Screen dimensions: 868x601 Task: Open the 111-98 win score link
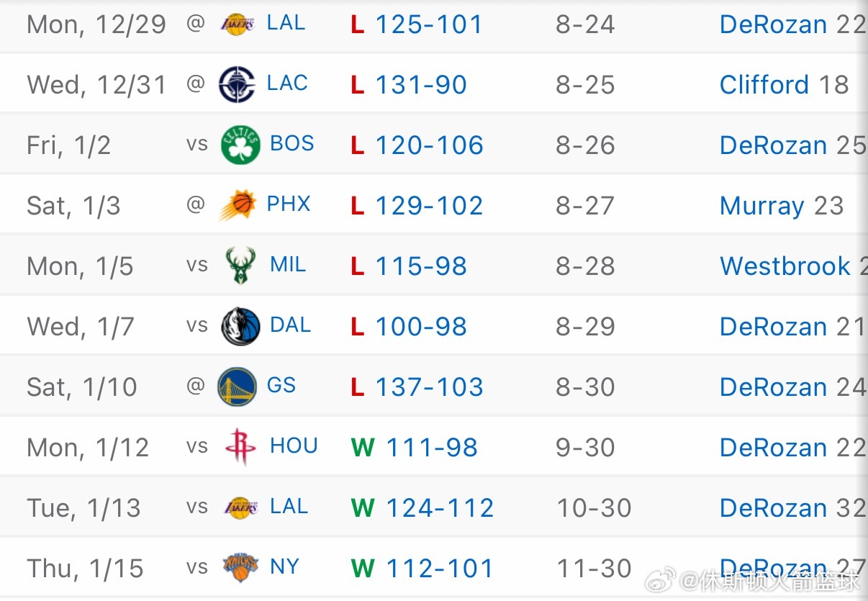point(432,448)
